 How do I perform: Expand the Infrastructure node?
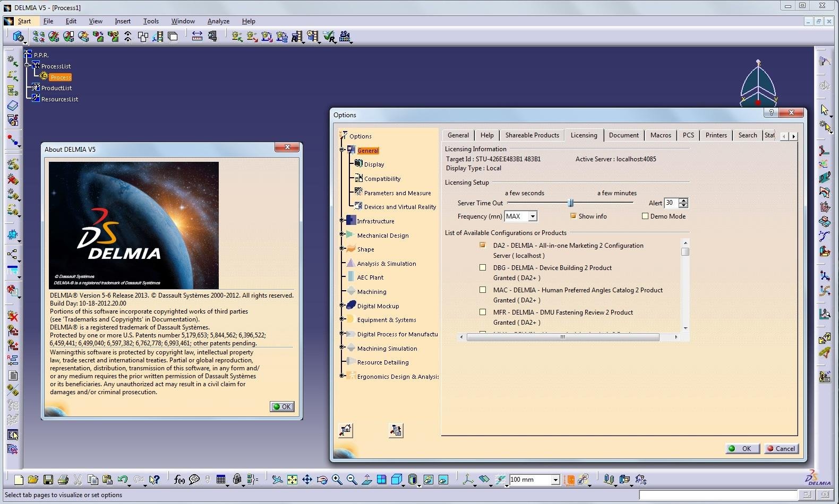click(x=343, y=221)
